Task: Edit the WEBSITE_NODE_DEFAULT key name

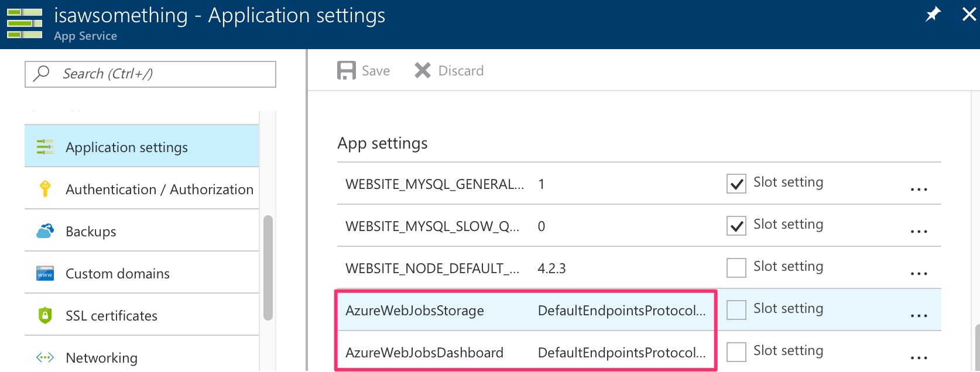Action: tap(432, 268)
